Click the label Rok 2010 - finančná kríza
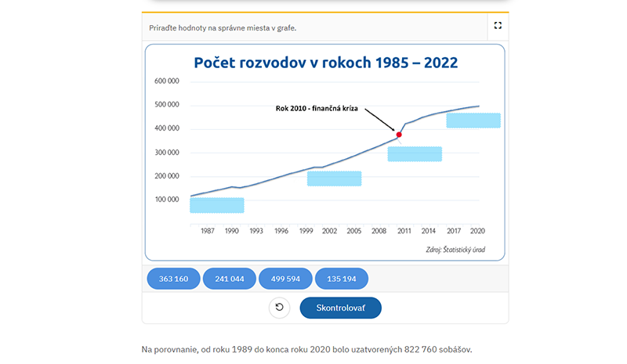This screenshot has height=364, width=627. pyautogui.click(x=317, y=108)
